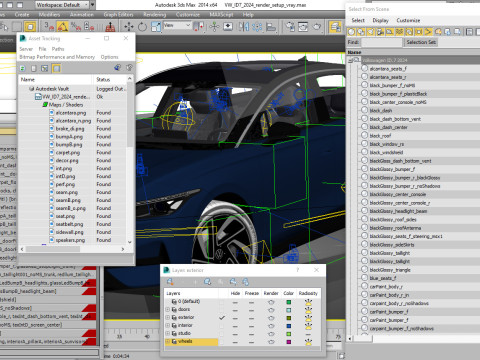
Task: Toggle Render for the doors layer
Action: [x=271, y=310]
